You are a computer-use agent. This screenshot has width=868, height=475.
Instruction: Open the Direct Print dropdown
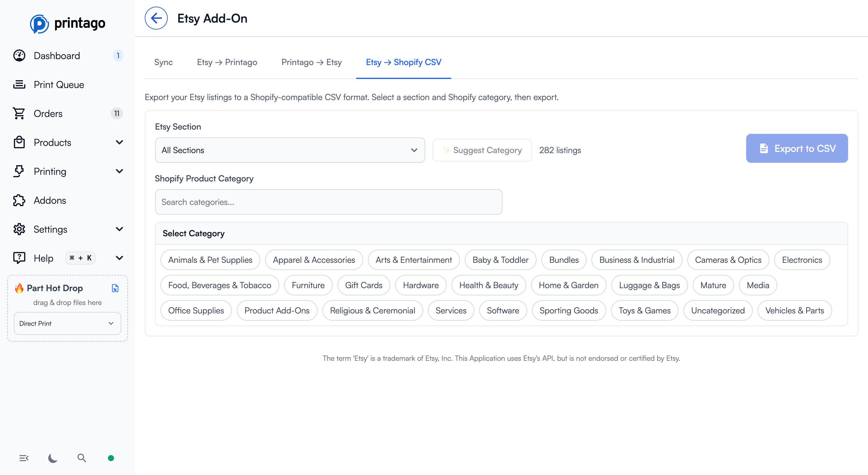pyautogui.click(x=67, y=323)
